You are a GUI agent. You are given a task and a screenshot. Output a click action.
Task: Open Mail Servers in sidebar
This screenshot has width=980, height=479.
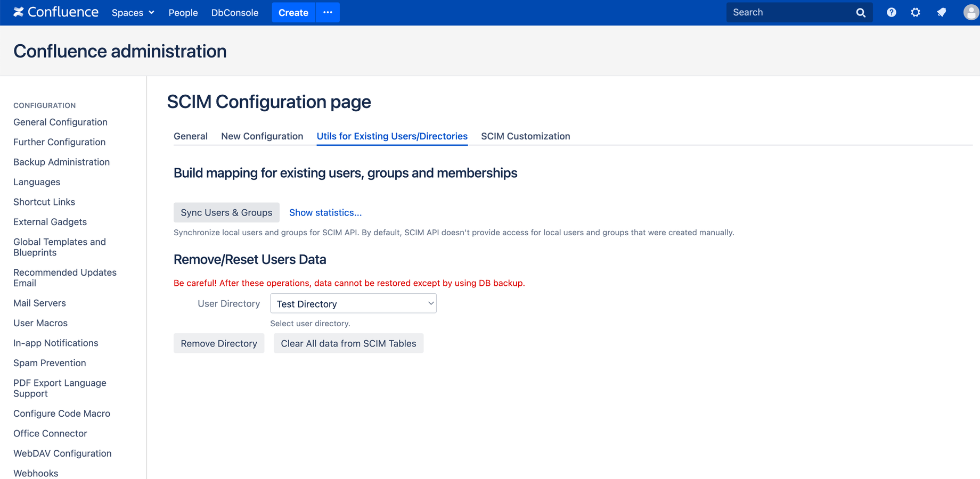[x=39, y=303]
